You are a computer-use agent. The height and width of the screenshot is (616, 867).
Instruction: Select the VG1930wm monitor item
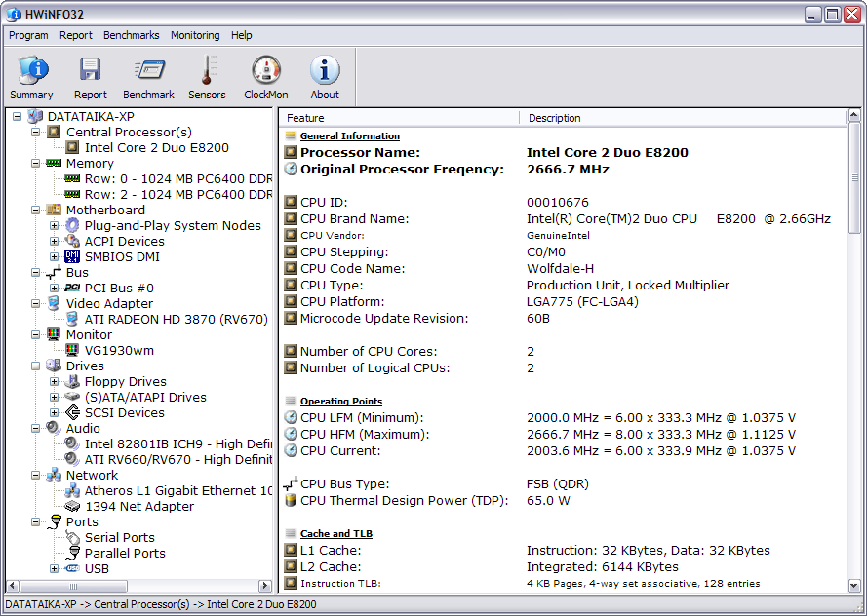click(119, 350)
